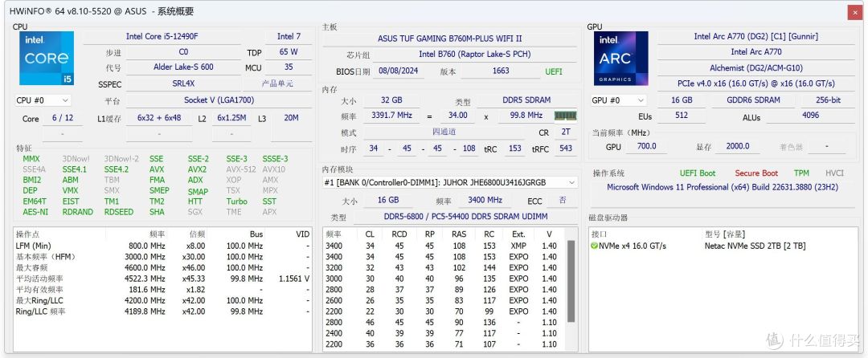This screenshot has height=358, width=868.
Task: Click green check icon beside NVMe x4
Action: (594, 246)
